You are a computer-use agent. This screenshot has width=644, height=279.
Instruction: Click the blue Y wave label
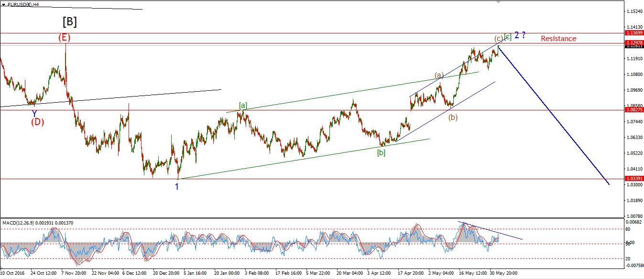click(34, 113)
